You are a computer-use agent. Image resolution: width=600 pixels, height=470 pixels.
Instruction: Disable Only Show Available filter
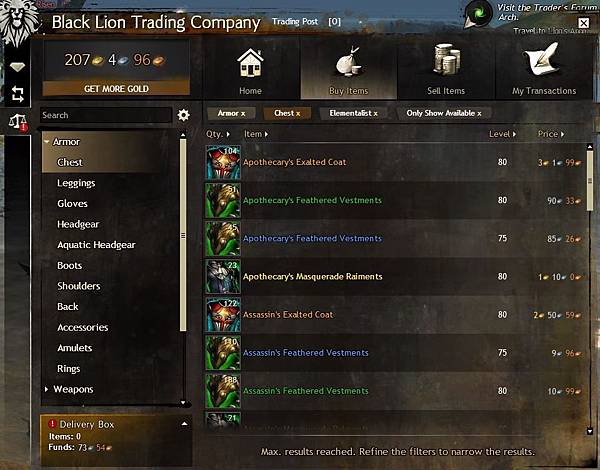coord(443,113)
